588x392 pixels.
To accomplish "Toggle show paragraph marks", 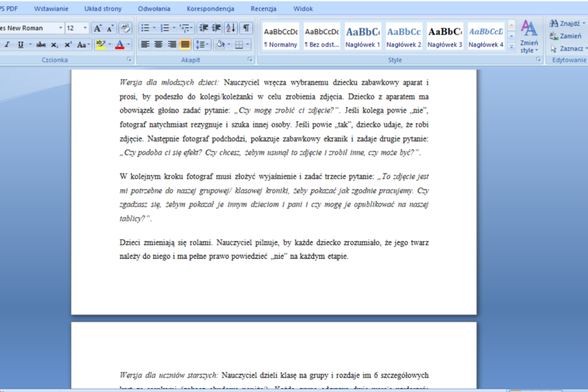I will coord(246,28).
